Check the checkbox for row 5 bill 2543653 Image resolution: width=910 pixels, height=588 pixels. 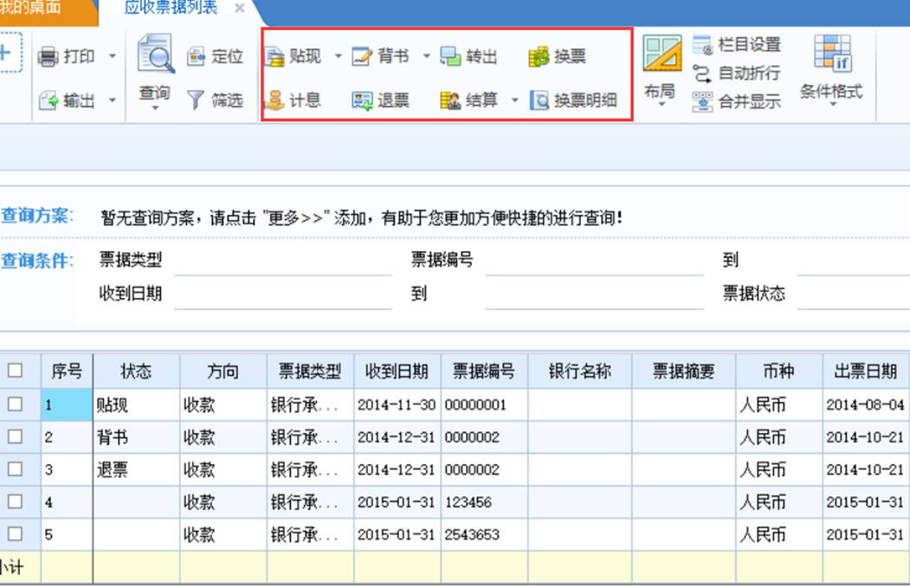15,534
